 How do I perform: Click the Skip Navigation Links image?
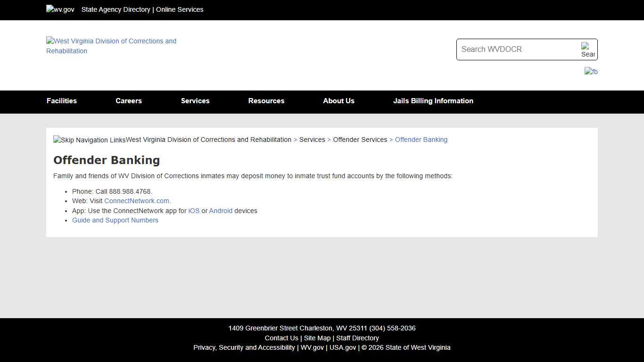click(x=90, y=140)
